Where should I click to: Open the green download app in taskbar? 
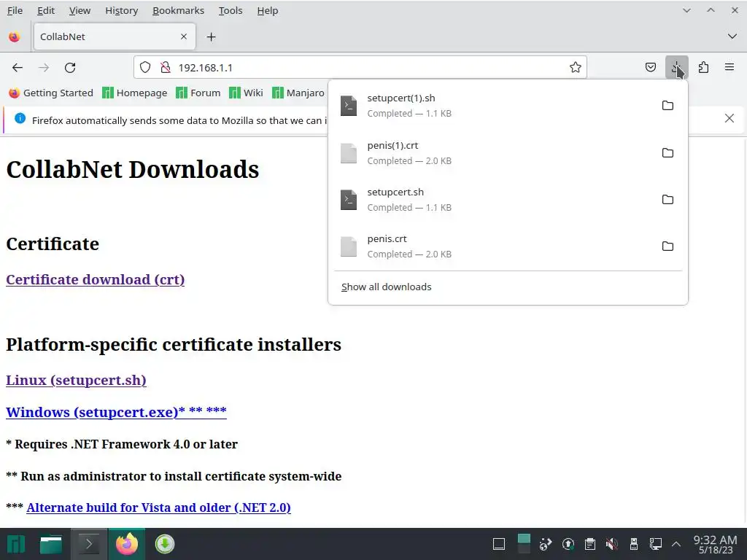[x=165, y=544]
